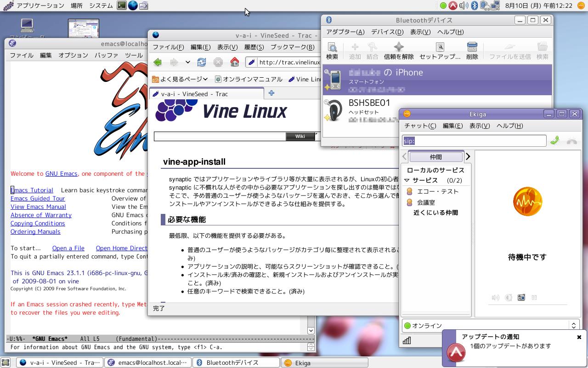
Task: Click the browser home icon
Action: [235, 62]
